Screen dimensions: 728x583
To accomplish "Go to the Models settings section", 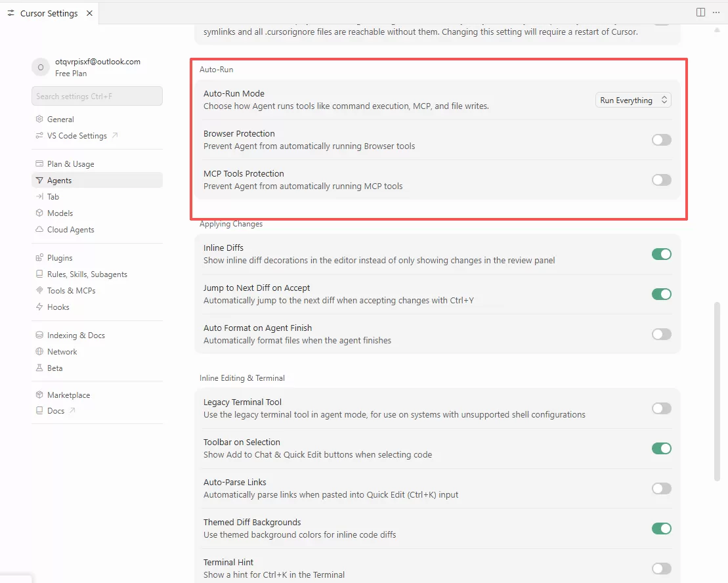I will point(97,213).
